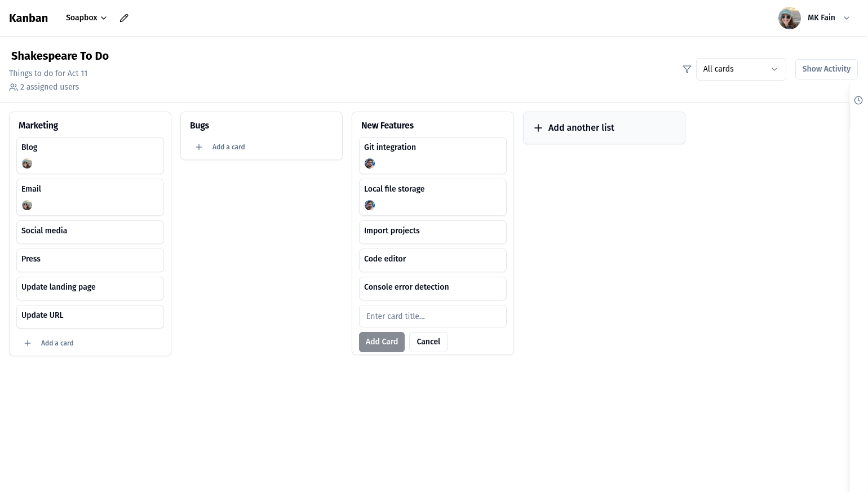
Task: Click Add a card in the Bugs list
Action: (228, 147)
